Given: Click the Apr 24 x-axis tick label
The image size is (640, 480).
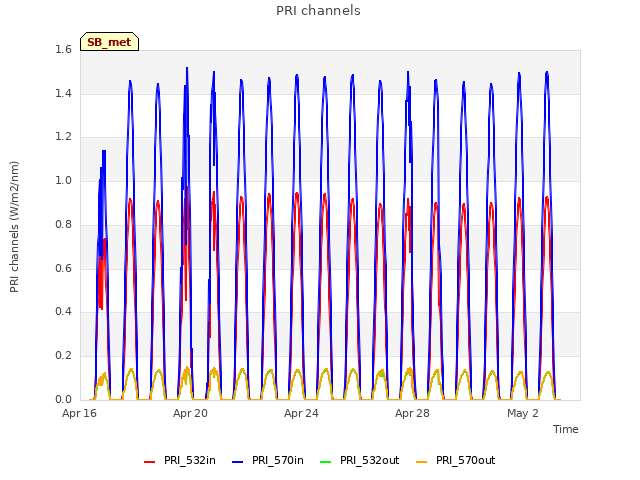Looking at the screenshot, I should click(301, 413).
